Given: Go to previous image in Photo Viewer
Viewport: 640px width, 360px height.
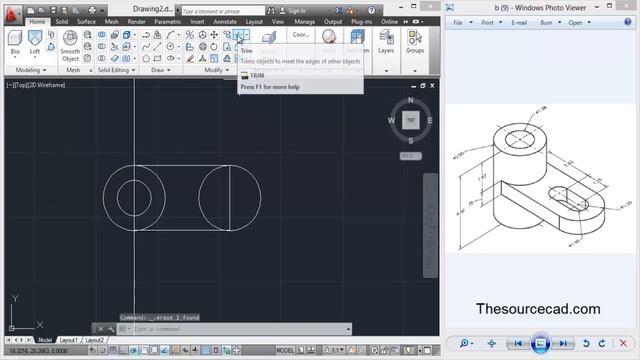Looking at the screenshot, I should (x=517, y=343).
